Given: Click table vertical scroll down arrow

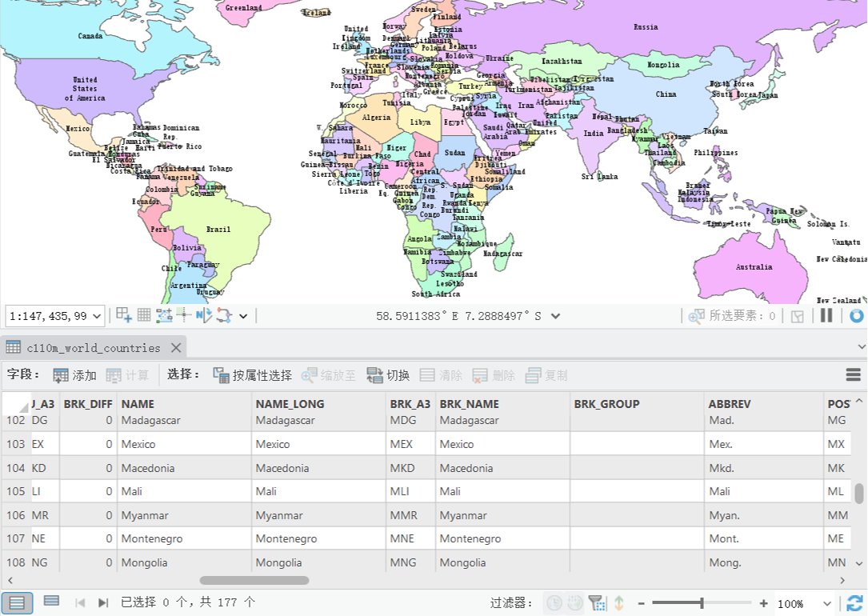Looking at the screenshot, I should pyautogui.click(x=859, y=563).
